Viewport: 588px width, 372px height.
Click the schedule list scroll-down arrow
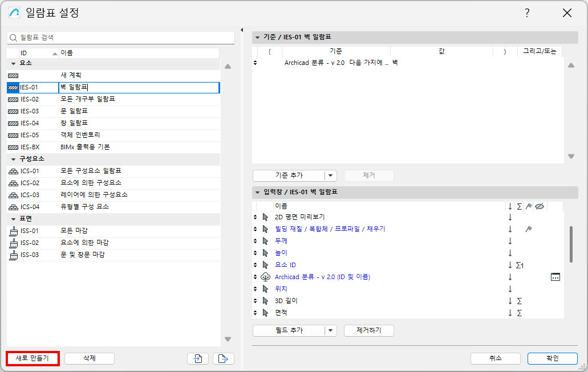pos(228,339)
